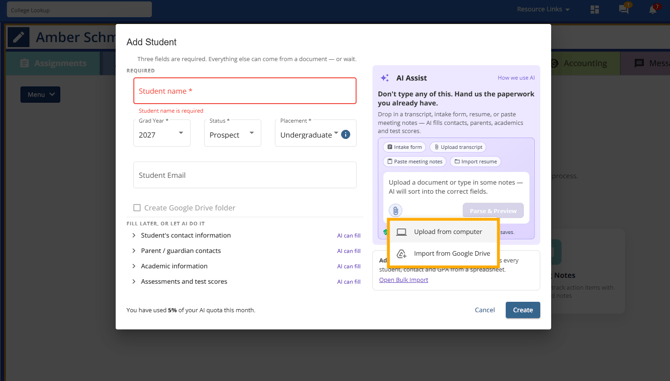
Task: Open the chat messages icon in header
Action: (x=624, y=9)
